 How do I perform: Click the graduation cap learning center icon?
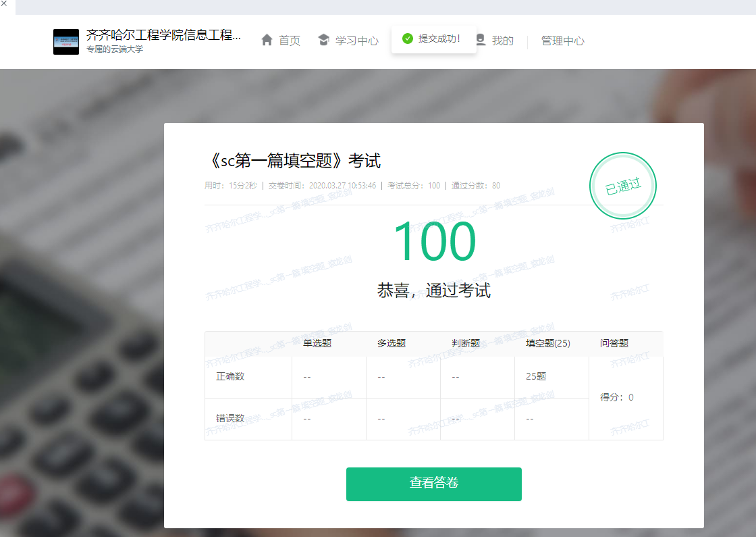(x=323, y=40)
